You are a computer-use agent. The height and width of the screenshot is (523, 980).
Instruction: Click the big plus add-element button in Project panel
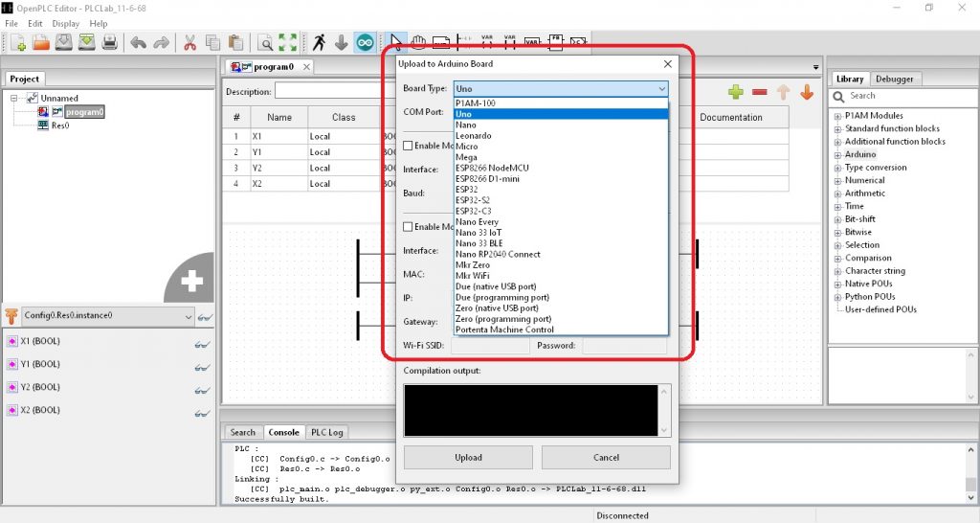pos(191,281)
